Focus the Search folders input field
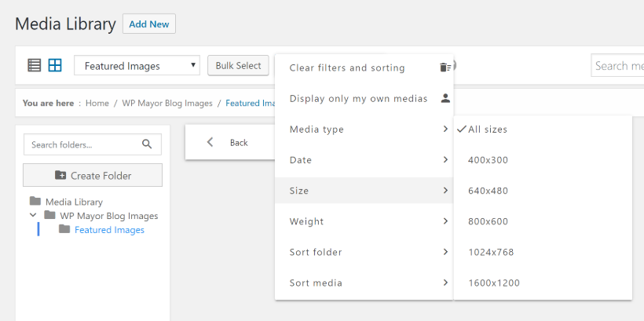Viewport: 644px width, 321px height. coord(93,144)
